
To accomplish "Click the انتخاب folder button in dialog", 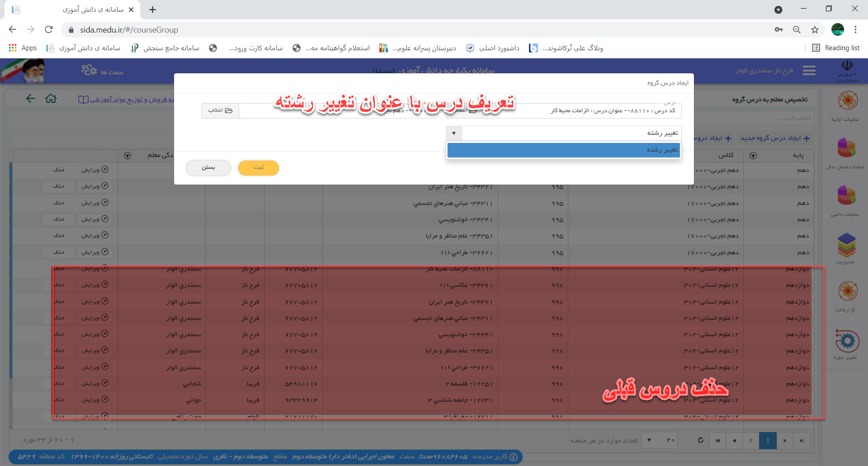I will pyautogui.click(x=220, y=111).
